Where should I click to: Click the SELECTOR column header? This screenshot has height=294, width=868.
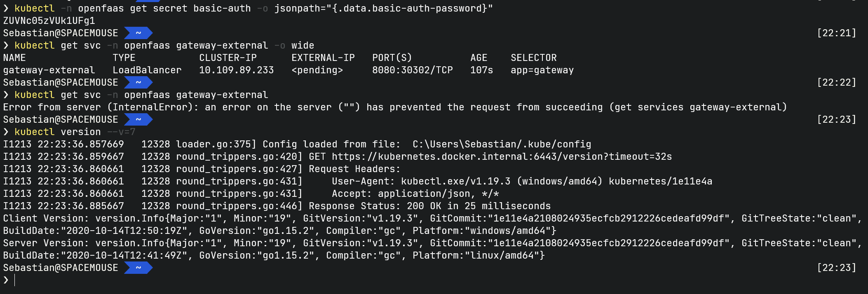coord(534,58)
